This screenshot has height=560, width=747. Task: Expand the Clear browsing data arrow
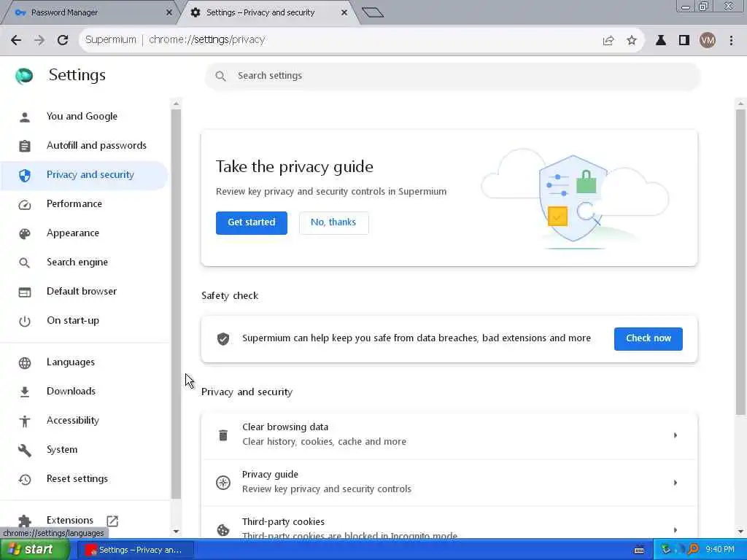click(x=676, y=435)
